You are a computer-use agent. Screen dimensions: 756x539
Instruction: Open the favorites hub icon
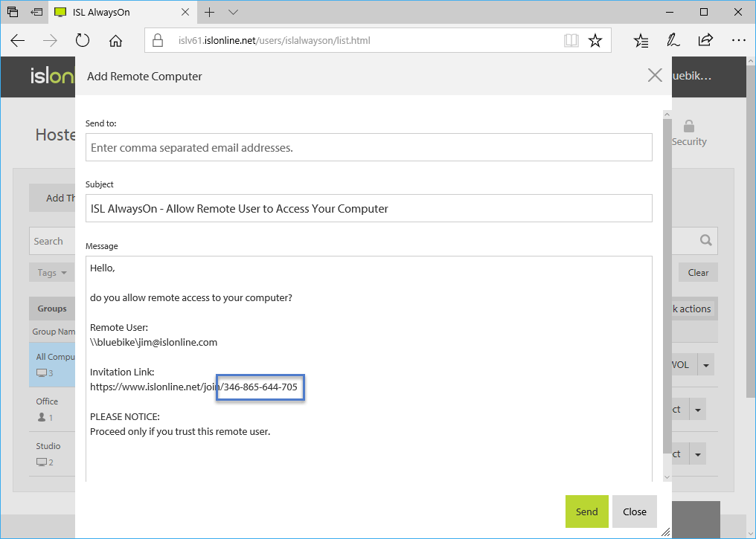pyautogui.click(x=641, y=40)
